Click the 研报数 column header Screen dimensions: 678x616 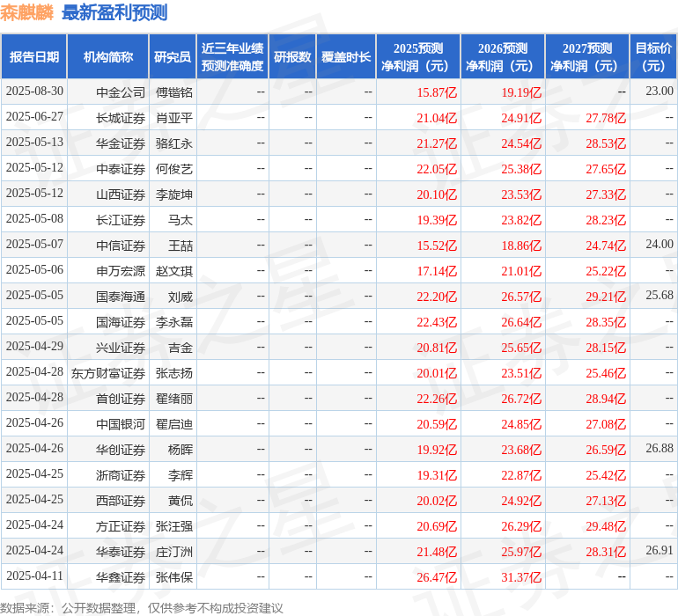pyautogui.click(x=292, y=56)
